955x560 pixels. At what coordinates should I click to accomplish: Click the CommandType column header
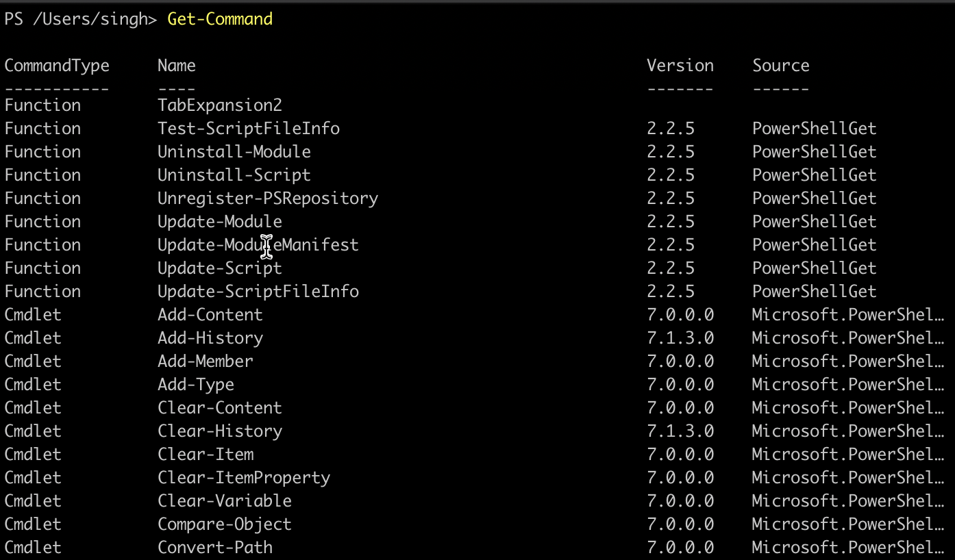(x=57, y=66)
